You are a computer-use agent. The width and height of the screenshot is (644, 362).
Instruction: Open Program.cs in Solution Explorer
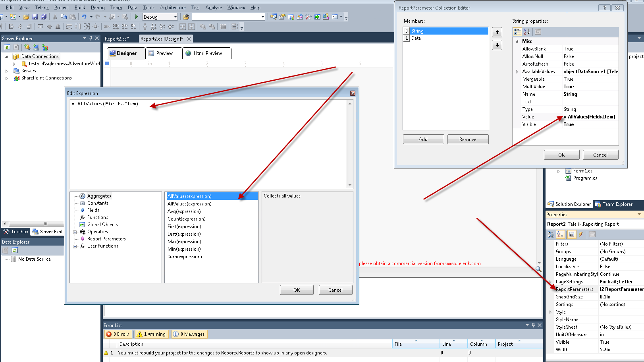tap(585, 178)
